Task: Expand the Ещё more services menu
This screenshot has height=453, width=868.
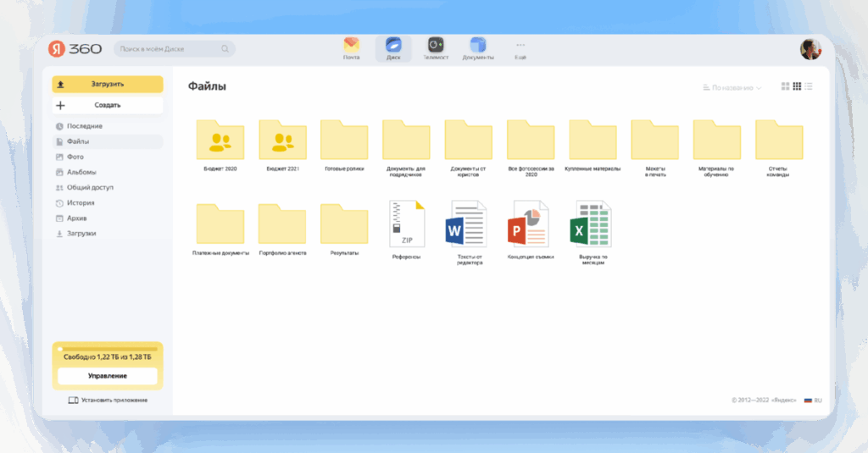Action: tap(520, 47)
